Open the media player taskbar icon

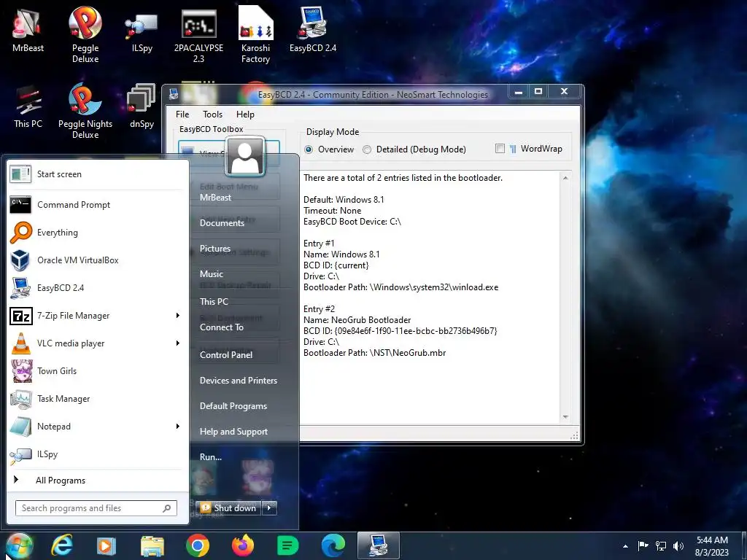107,545
